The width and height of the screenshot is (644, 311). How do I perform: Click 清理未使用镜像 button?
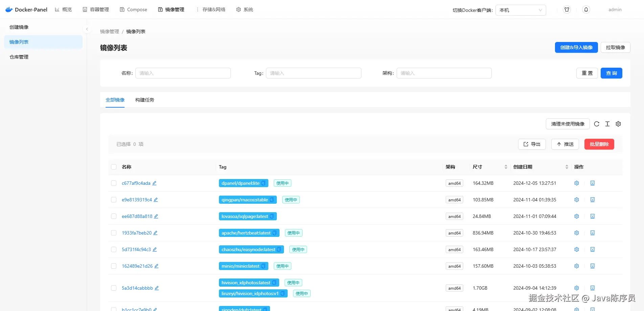click(x=568, y=124)
